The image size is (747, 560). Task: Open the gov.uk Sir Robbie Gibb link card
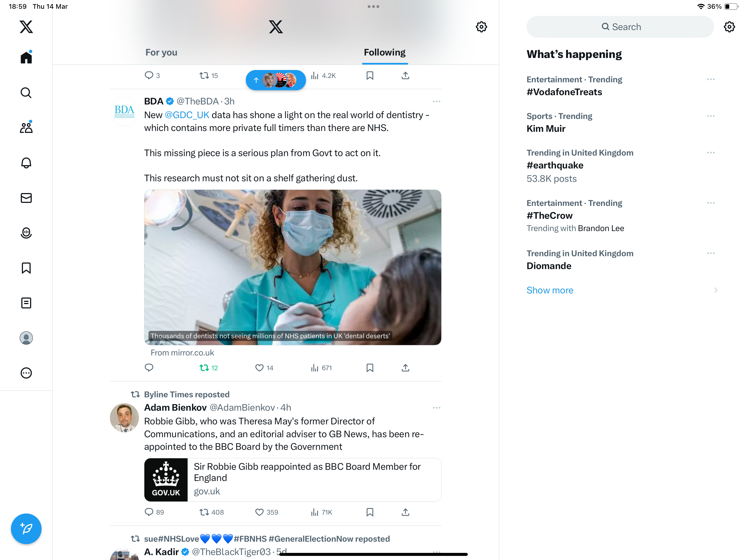[x=293, y=480]
